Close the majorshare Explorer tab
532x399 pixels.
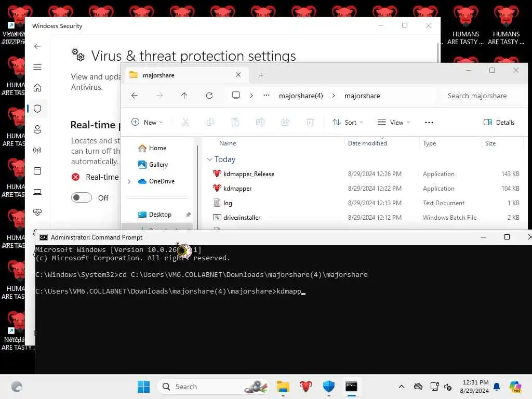[238, 75]
